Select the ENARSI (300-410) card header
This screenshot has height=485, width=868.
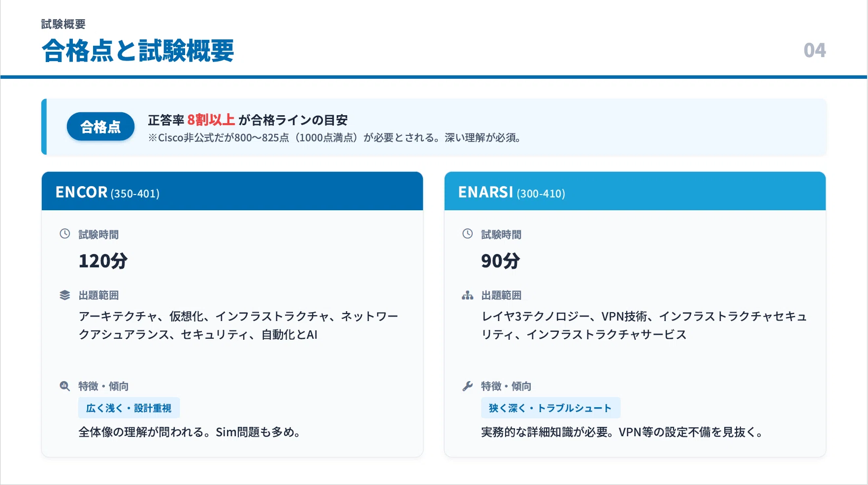click(635, 192)
